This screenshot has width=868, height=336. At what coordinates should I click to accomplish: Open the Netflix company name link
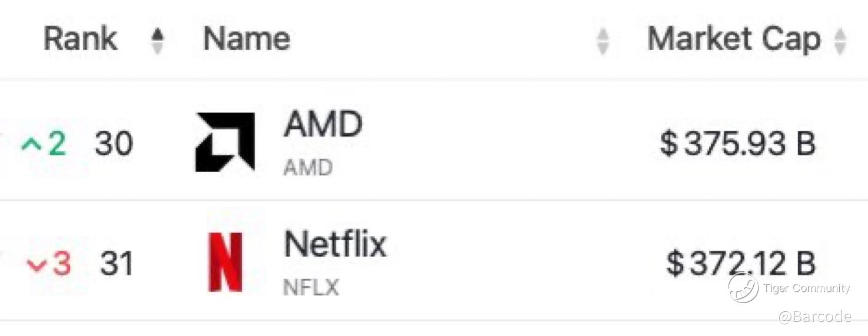click(335, 244)
